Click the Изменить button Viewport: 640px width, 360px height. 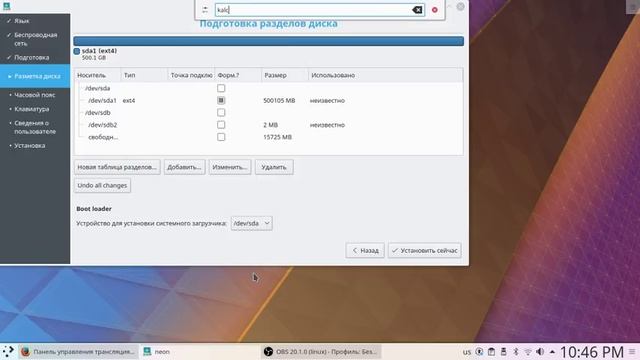tap(230, 167)
